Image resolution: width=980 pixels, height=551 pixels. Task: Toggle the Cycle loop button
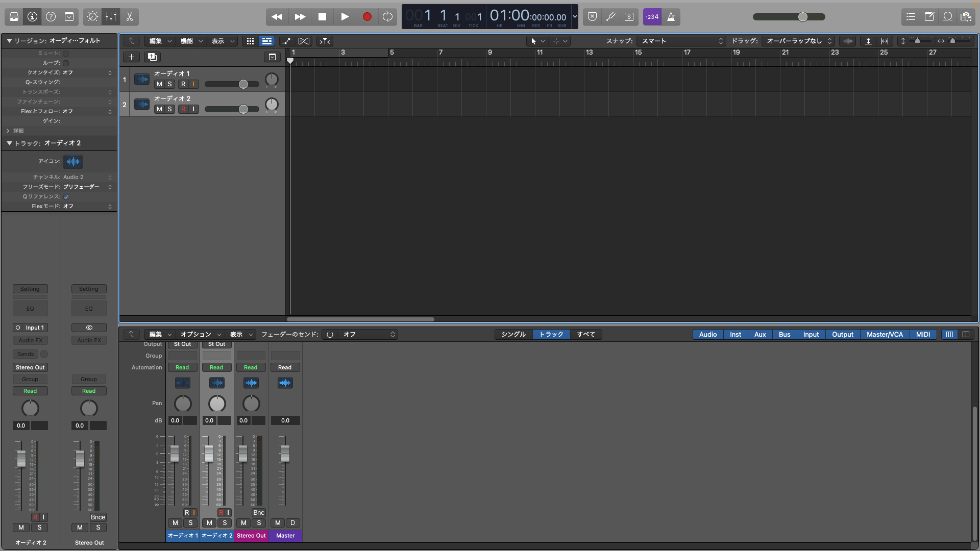coord(388,17)
